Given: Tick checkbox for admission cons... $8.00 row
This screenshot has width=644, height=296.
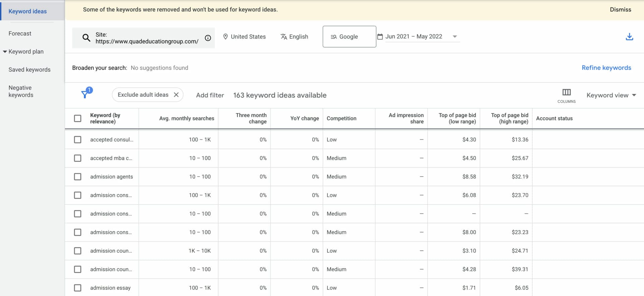Looking at the screenshot, I should pos(77,232).
